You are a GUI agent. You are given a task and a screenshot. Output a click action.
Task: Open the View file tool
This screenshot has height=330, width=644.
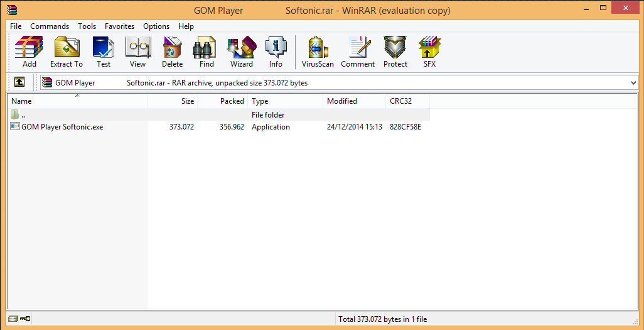click(137, 52)
